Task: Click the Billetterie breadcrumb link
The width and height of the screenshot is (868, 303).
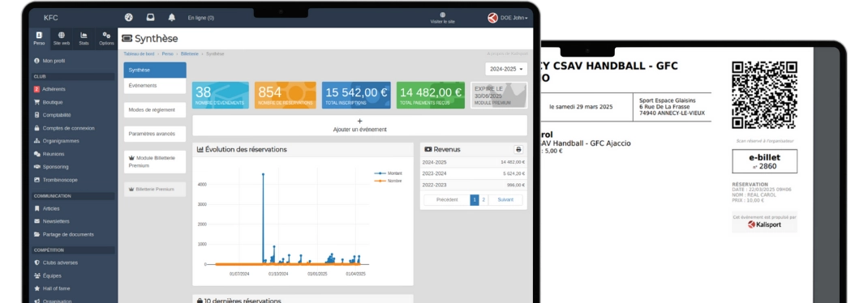Action: point(190,53)
